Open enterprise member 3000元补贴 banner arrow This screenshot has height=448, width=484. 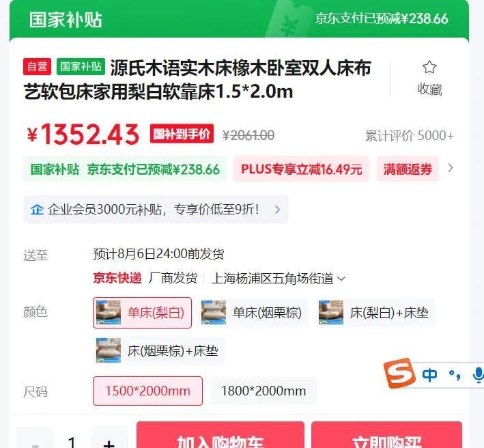coord(277,210)
